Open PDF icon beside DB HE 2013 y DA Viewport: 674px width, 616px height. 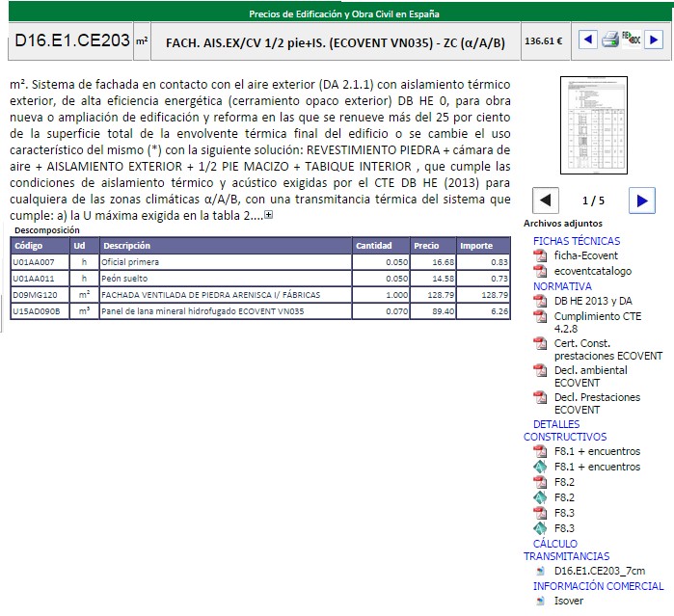[x=540, y=301]
